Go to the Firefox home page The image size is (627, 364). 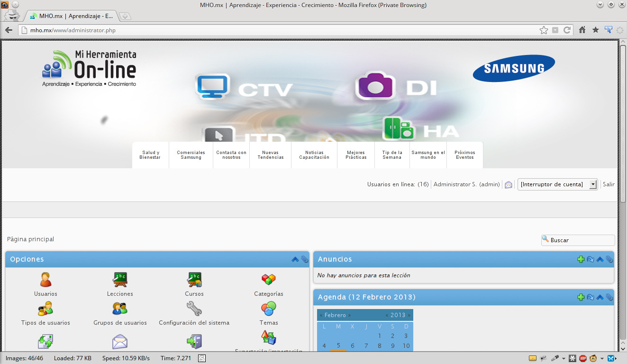(582, 30)
